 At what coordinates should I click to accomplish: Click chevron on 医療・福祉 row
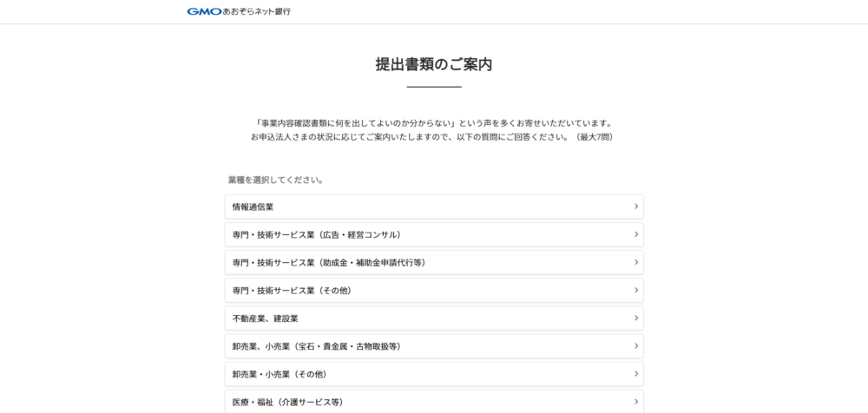click(636, 402)
